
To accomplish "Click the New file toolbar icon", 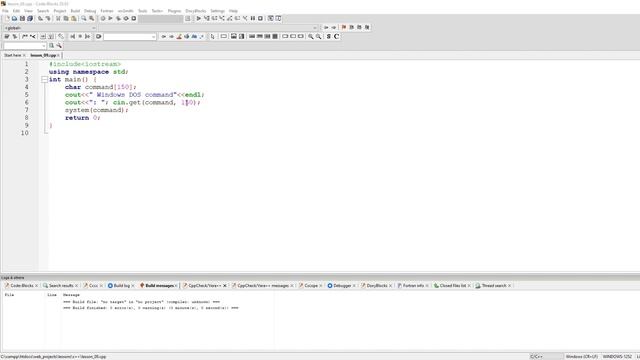I will pyautogui.click(x=7, y=18).
